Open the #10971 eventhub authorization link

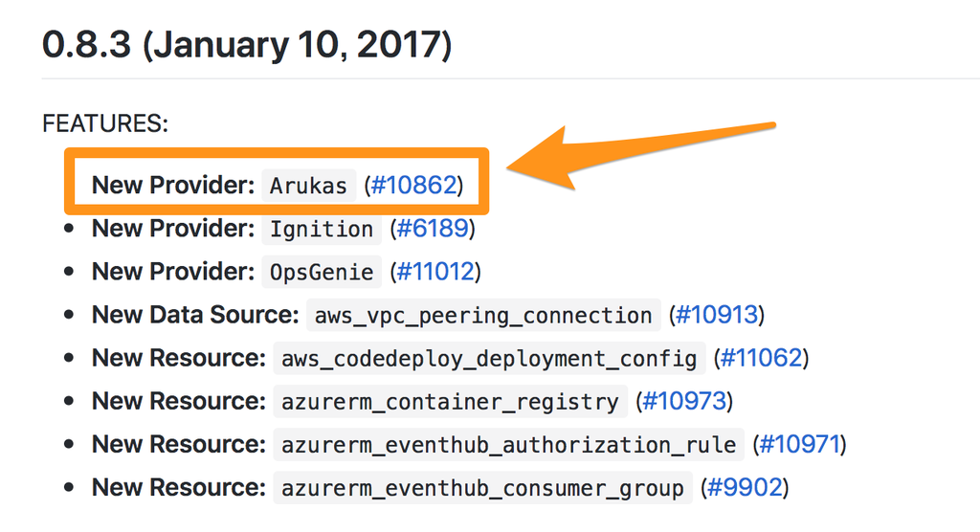(796, 445)
